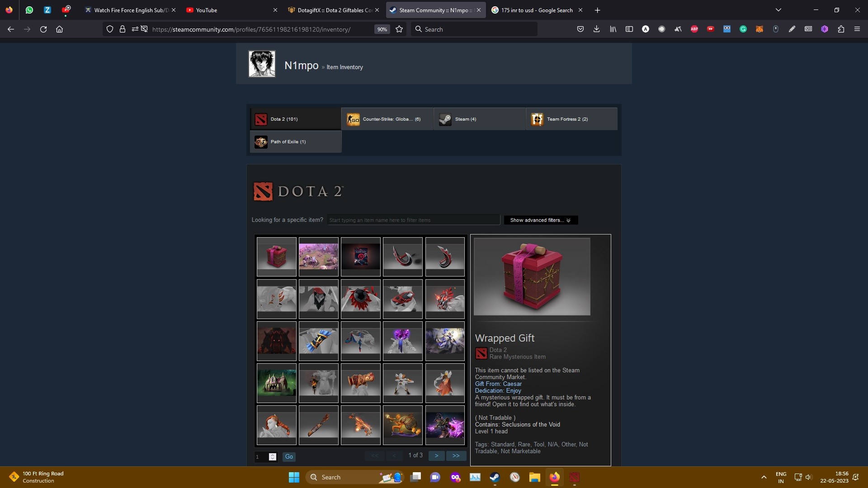The width and height of the screenshot is (868, 488).
Task: Open N1mpo profile avatar
Action: click(x=262, y=64)
